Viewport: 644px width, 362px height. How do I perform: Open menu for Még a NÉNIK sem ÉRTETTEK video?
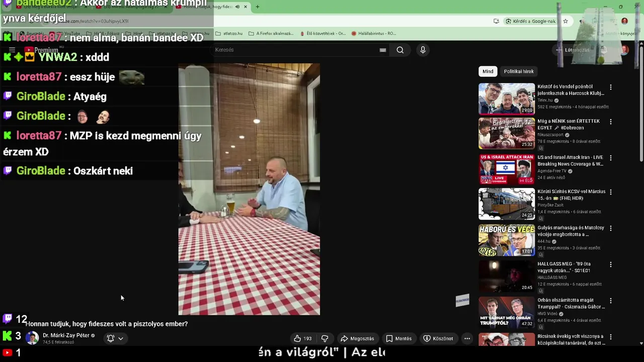(611, 122)
